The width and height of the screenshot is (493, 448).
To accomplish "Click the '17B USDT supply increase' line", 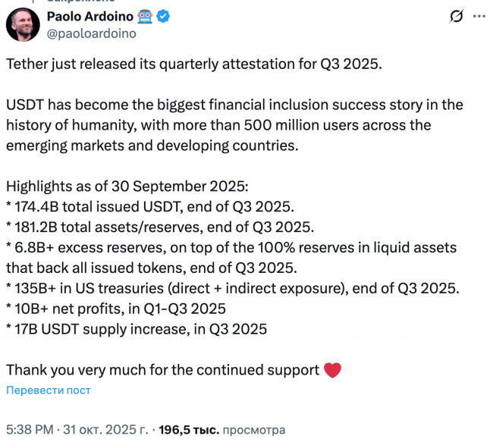I will tap(137, 329).
